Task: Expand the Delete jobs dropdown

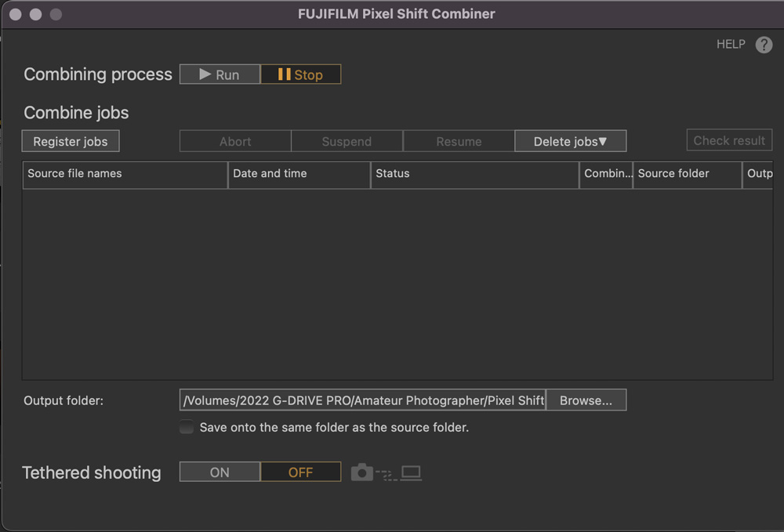Action: (x=571, y=141)
